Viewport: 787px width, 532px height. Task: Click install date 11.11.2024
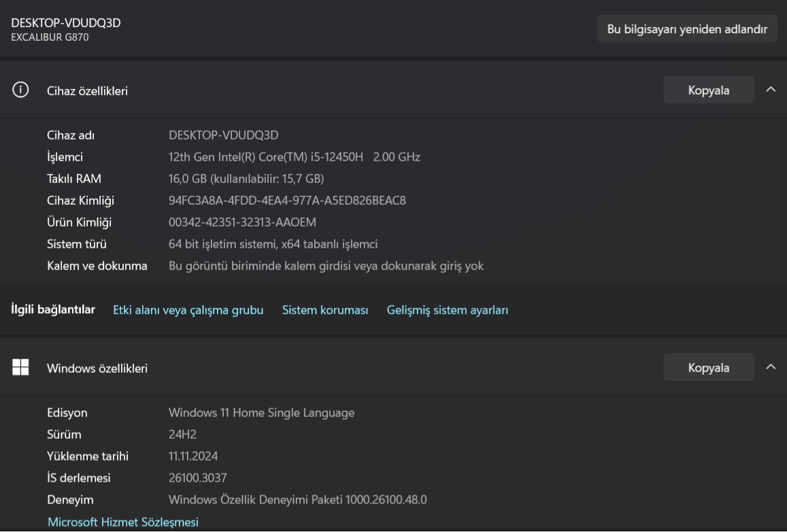pyautogui.click(x=193, y=456)
